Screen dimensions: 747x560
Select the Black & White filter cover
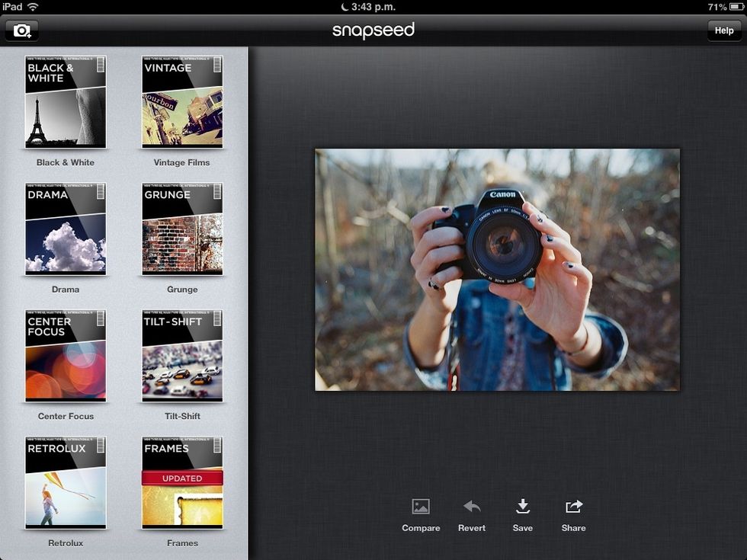coord(66,102)
